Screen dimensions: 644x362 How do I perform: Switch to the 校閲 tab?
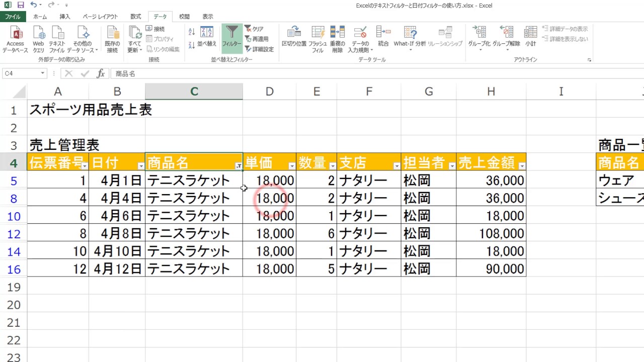tap(185, 17)
